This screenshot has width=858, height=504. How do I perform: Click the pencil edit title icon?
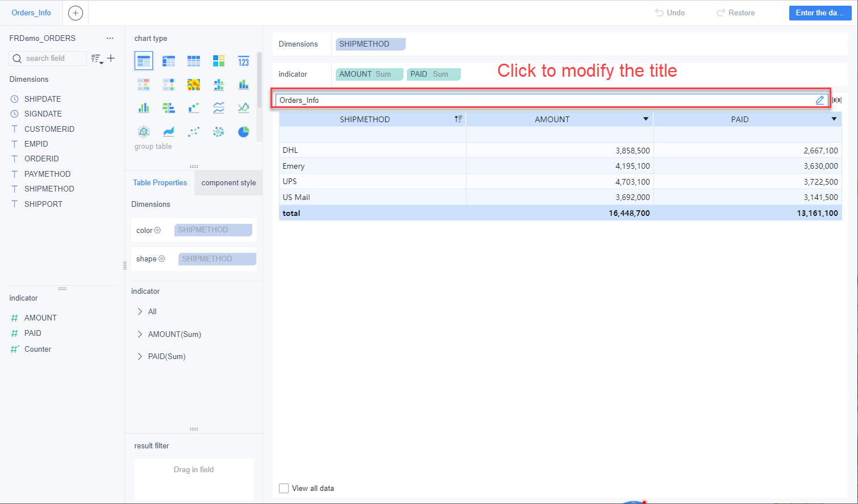tap(820, 100)
